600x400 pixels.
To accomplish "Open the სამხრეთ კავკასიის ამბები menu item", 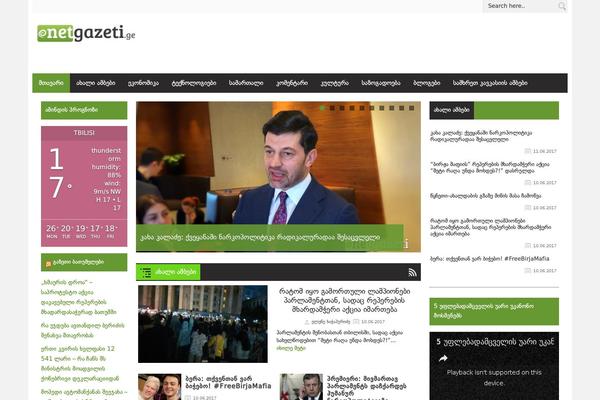I will point(490,83).
